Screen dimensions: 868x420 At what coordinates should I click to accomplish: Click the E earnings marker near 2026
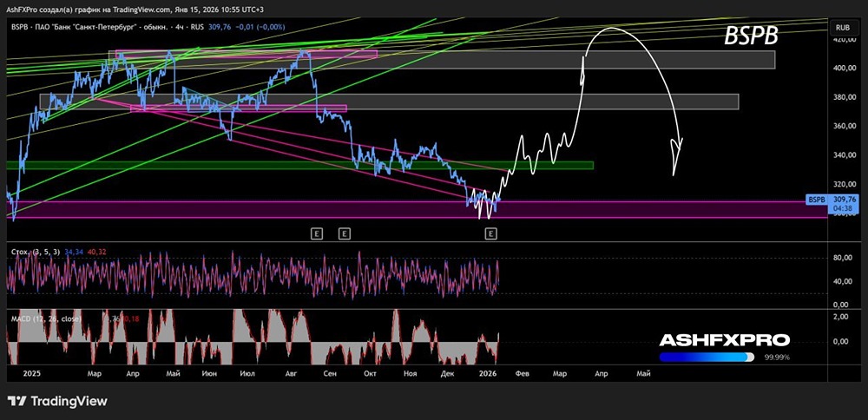point(491,234)
